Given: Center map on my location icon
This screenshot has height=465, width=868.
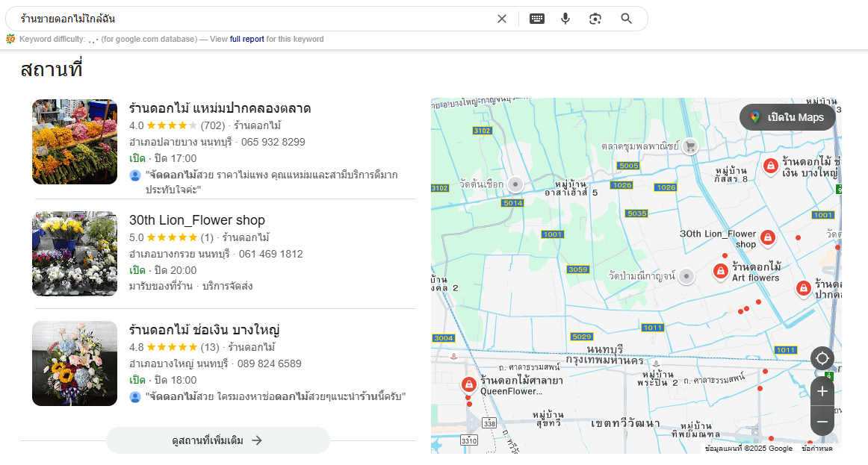Looking at the screenshot, I should click(x=822, y=358).
